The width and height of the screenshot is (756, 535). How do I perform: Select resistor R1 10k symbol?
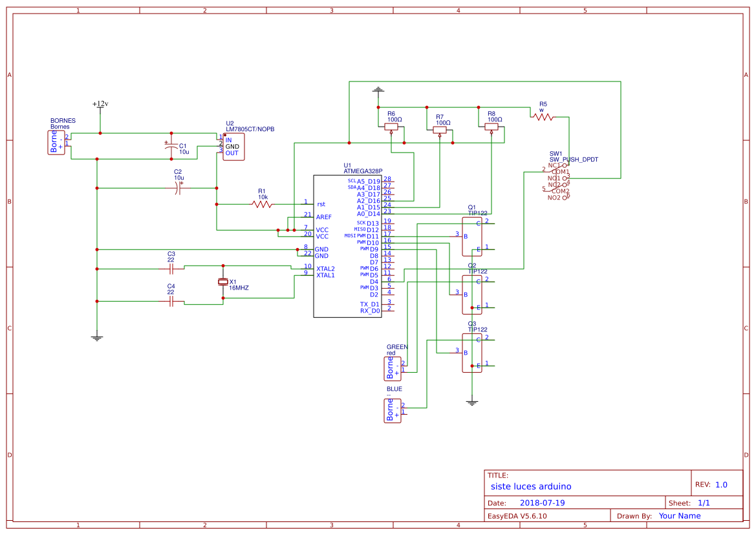[261, 203]
